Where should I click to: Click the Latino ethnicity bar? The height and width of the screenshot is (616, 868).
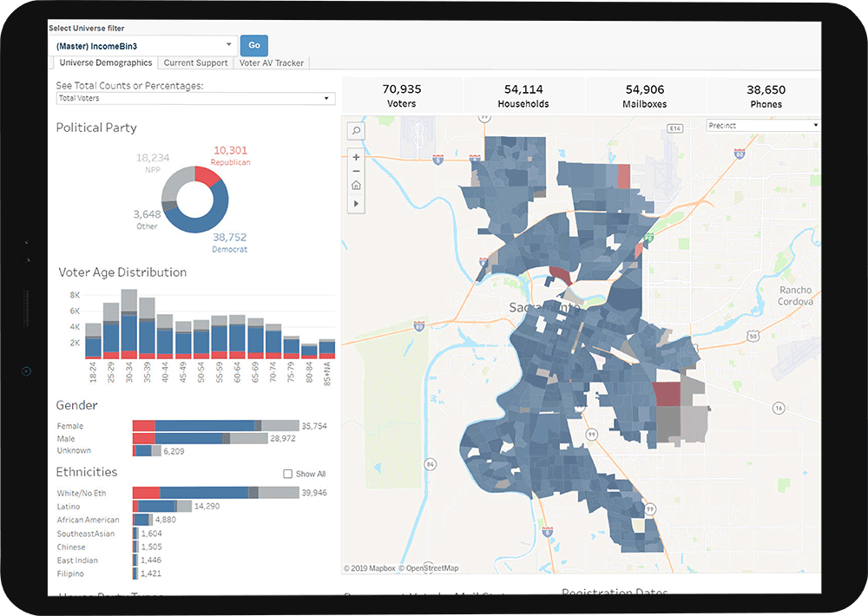click(162, 506)
